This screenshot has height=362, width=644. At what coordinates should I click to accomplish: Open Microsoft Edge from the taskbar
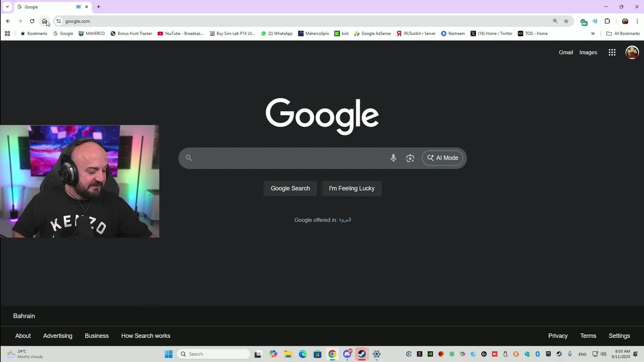point(303,354)
